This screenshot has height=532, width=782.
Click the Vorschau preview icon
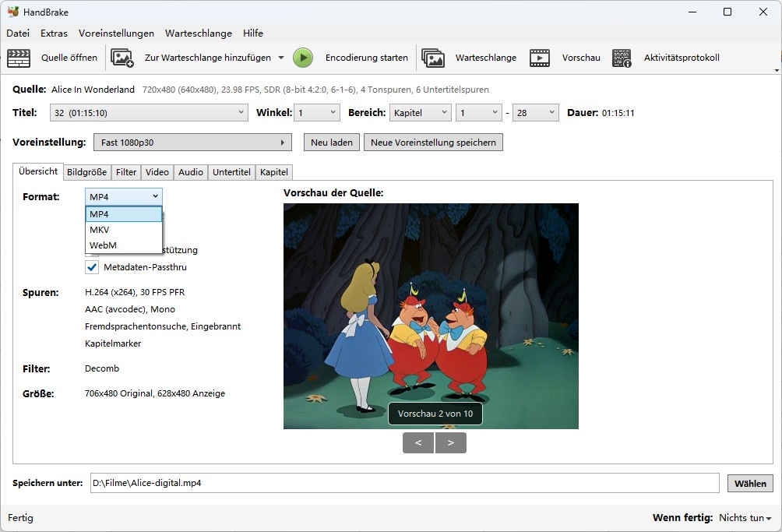pyautogui.click(x=540, y=58)
